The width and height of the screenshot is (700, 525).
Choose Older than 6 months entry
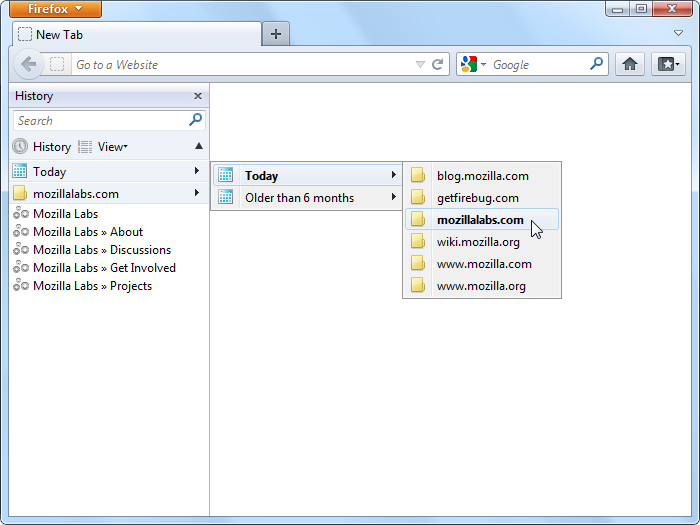(x=299, y=198)
